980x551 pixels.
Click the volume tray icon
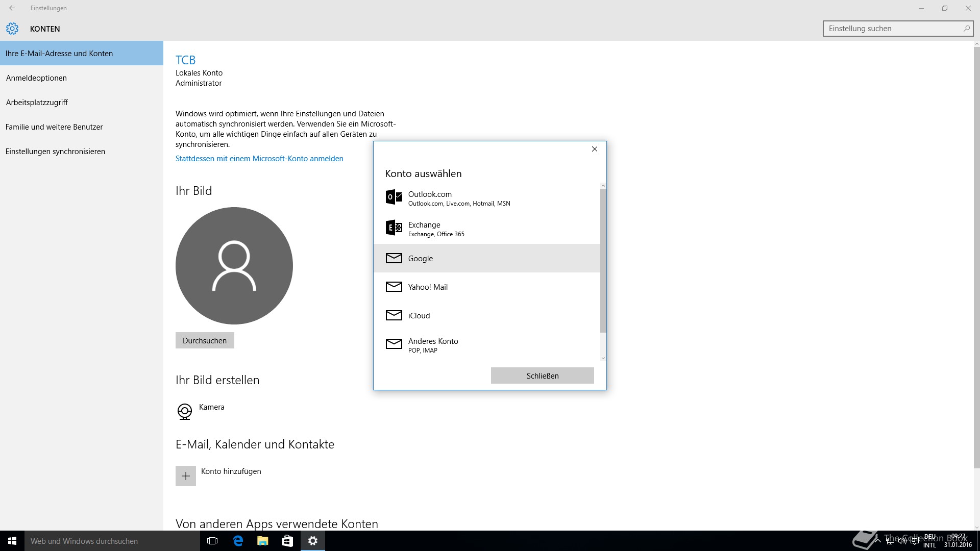pyautogui.click(x=902, y=541)
